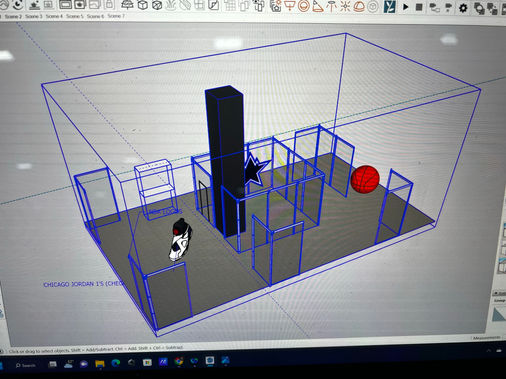Select the cube proxy icon in toolbar
The width and height of the screenshot is (506, 379).
click(143, 5)
